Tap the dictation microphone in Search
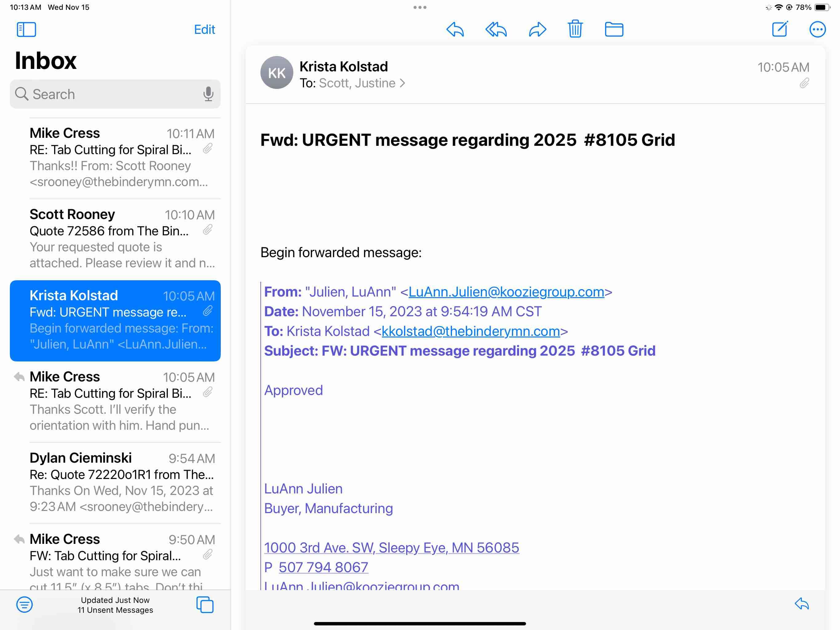This screenshot has height=630, width=840. tap(208, 94)
